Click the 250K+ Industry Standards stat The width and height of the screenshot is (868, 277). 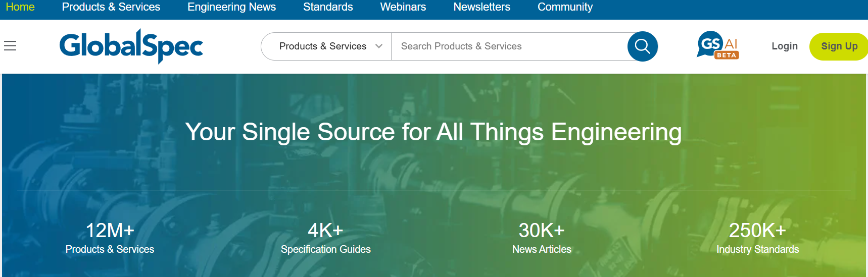[x=757, y=238]
